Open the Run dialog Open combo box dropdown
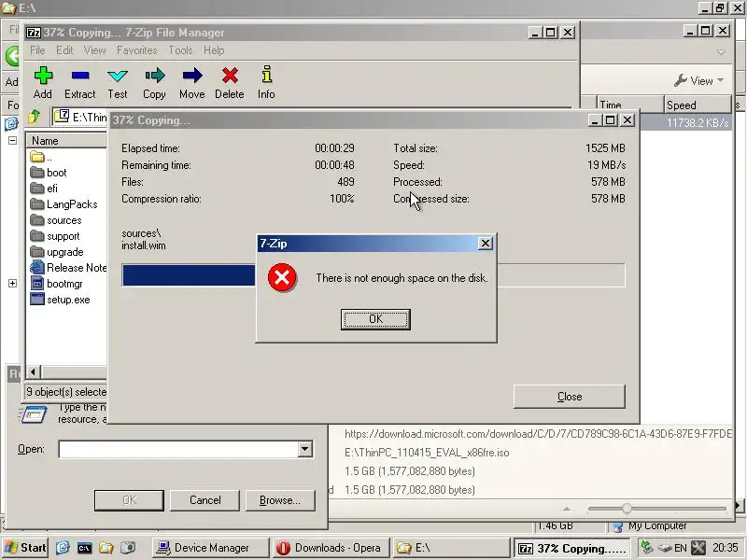The image size is (747, 560). coord(305,449)
